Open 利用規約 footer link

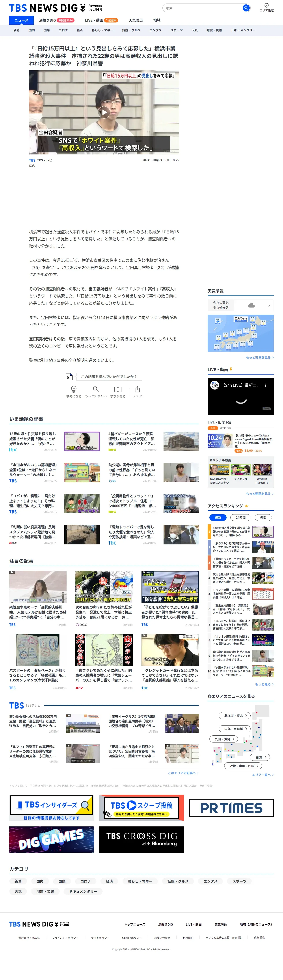click(x=188, y=938)
